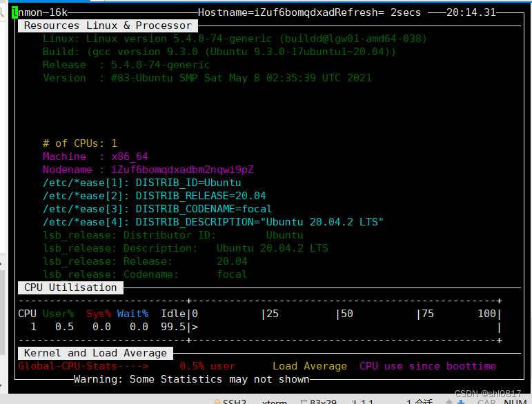This screenshot has height=404, width=532.
Task: Click the 'lsb_release: Description' line
Action: 185,248
